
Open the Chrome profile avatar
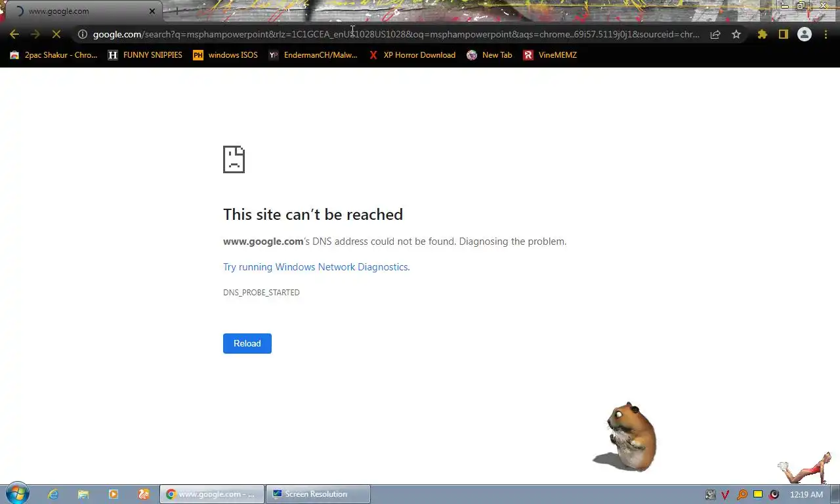pyautogui.click(x=804, y=34)
